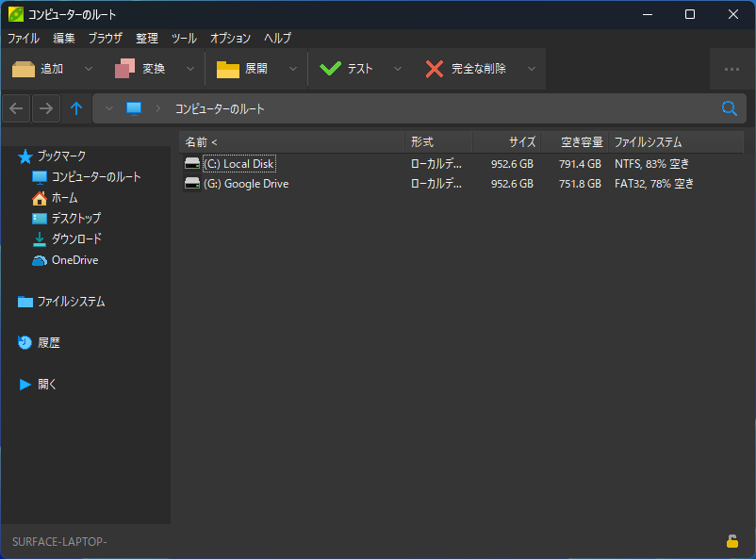Image resolution: width=756 pixels, height=559 pixels.
Task: Open the 展開 dropdown options
Action: [x=292, y=69]
